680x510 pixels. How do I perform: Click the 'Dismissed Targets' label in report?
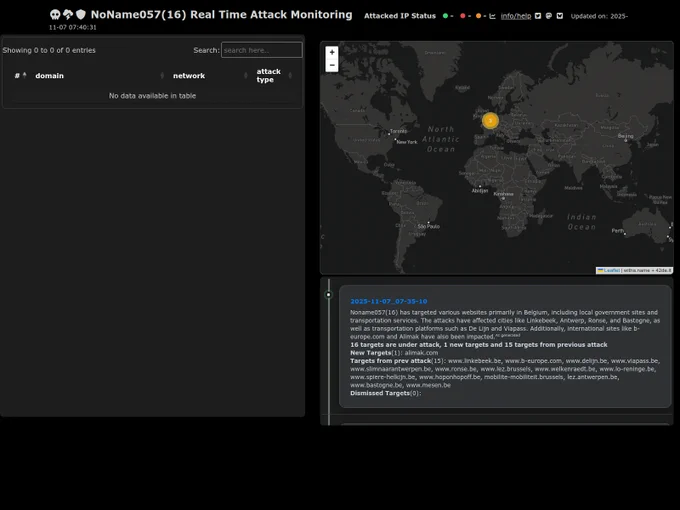tap(380, 393)
